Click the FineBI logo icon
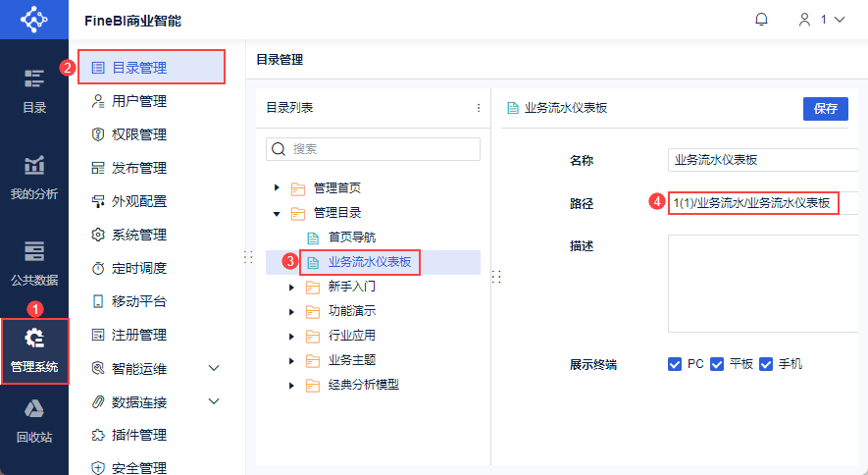The image size is (868, 475). coord(34,20)
